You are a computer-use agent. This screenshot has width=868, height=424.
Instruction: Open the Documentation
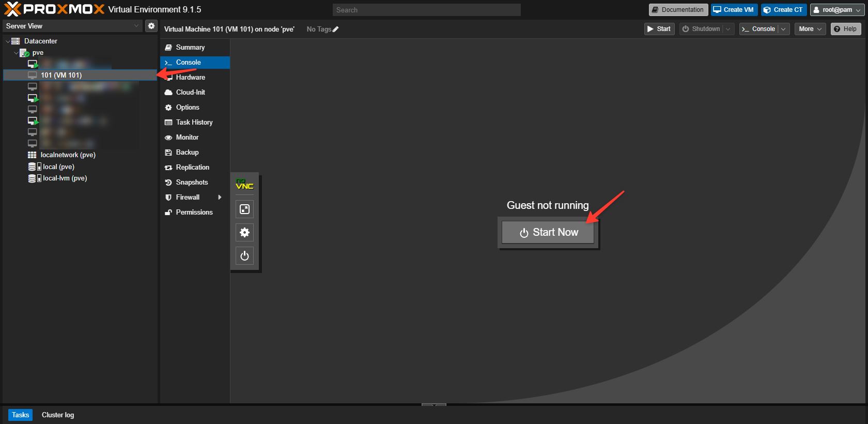click(x=678, y=10)
